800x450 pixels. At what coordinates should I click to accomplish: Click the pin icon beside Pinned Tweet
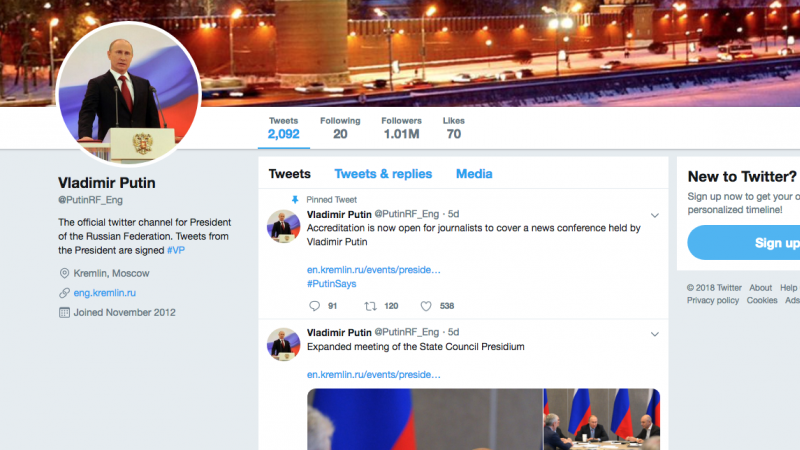coord(295,199)
